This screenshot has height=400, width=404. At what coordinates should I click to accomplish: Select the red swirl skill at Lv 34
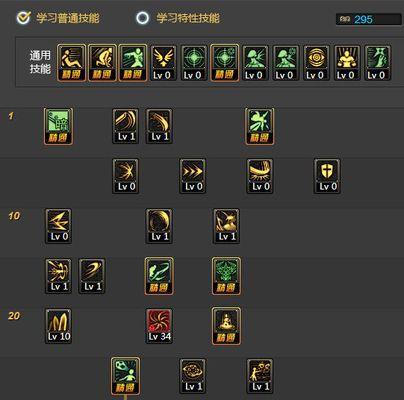click(x=159, y=326)
